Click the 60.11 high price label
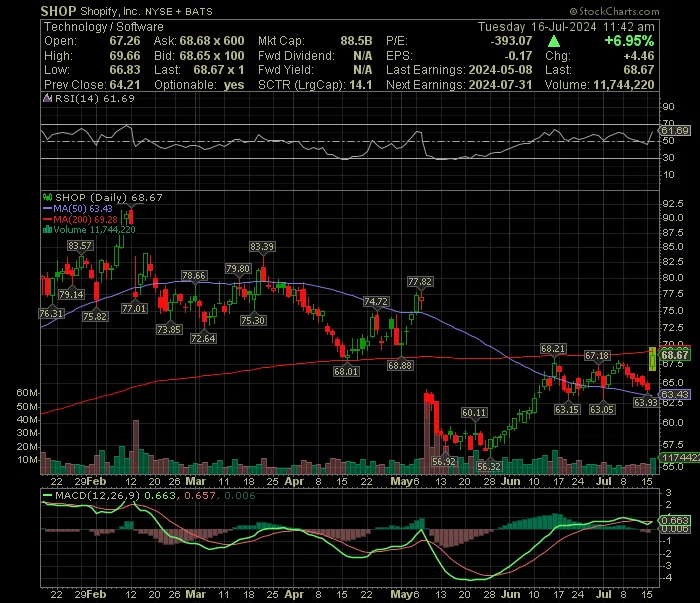 (474, 412)
